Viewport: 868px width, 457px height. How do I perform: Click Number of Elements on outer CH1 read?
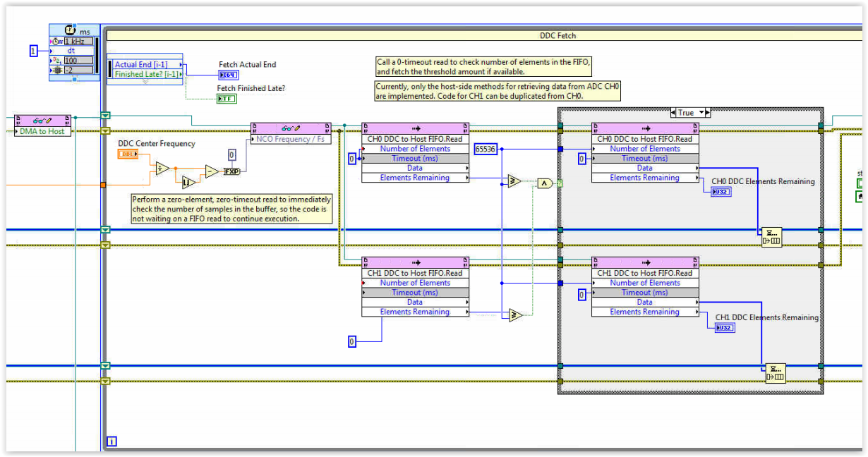click(x=415, y=283)
